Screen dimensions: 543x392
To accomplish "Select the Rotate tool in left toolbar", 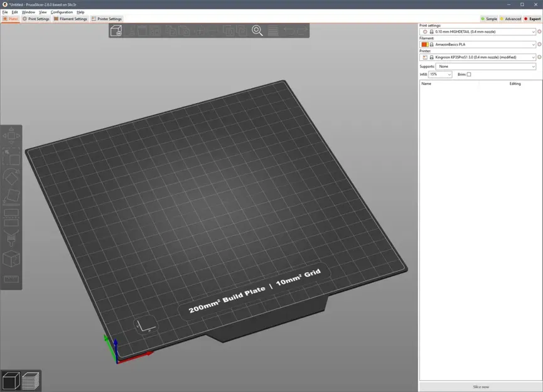I will tap(11, 176).
